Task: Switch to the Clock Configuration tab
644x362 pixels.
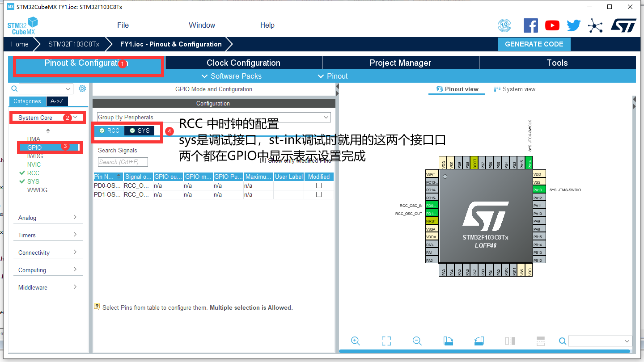Action: click(244, 63)
